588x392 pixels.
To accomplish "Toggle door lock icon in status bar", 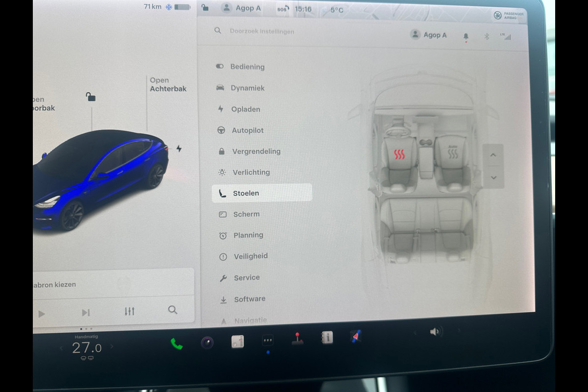I will pyautogui.click(x=205, y=7).
